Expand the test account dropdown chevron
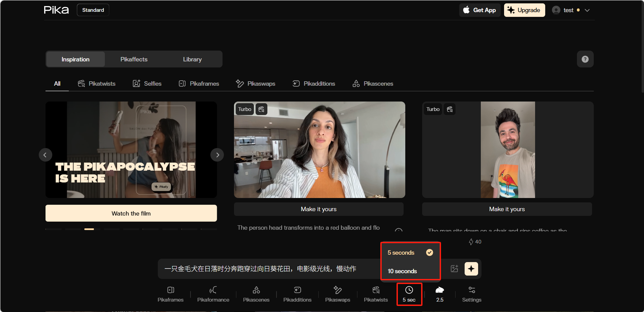This screenshot has width=644, height=312. point(587,10)
